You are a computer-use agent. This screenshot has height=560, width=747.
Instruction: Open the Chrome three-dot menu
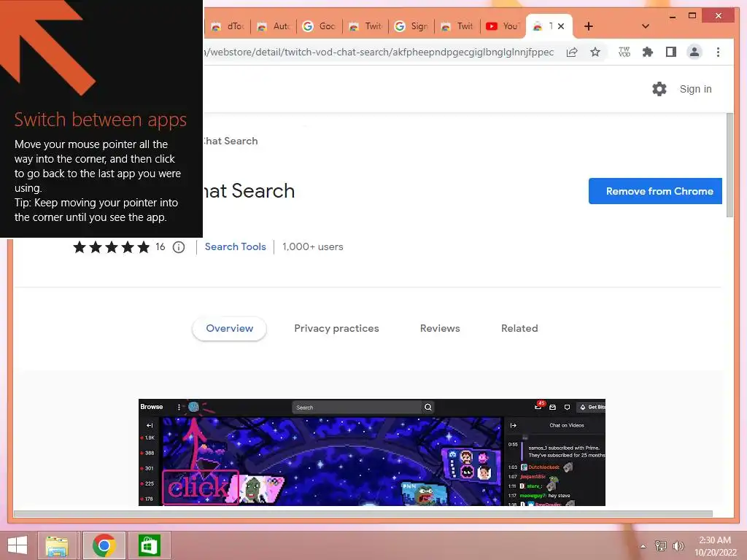point(718,52)
